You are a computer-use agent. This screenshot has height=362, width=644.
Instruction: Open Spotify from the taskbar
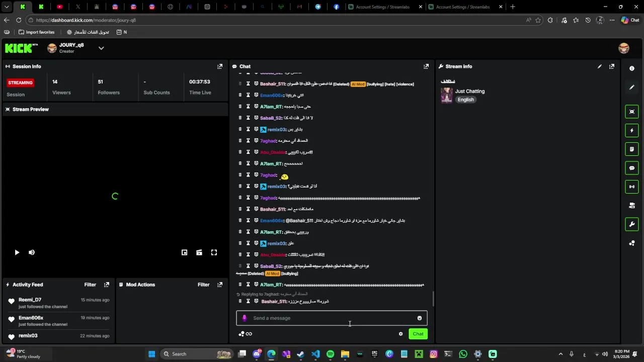point(330,354)
